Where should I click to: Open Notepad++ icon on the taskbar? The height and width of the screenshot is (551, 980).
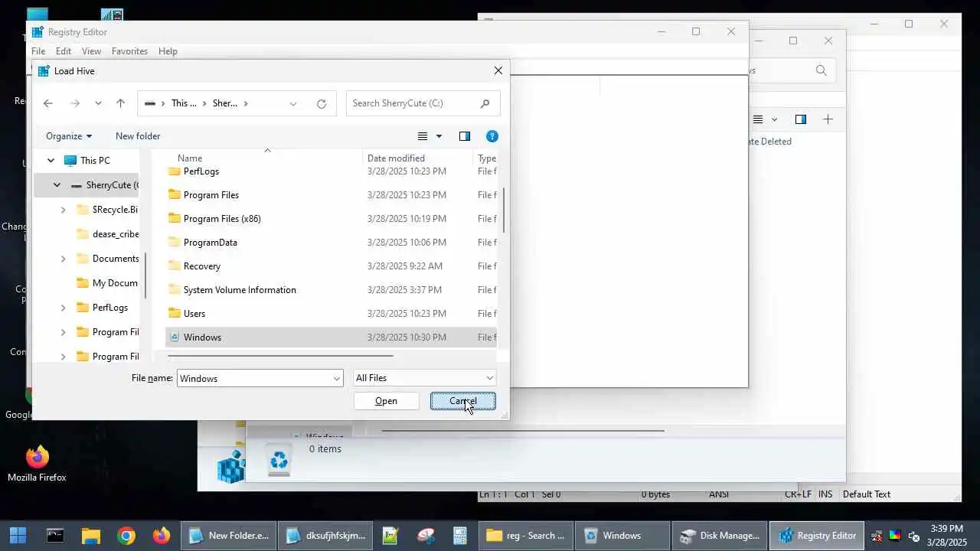pyautogui.click(x=390, y=536)
